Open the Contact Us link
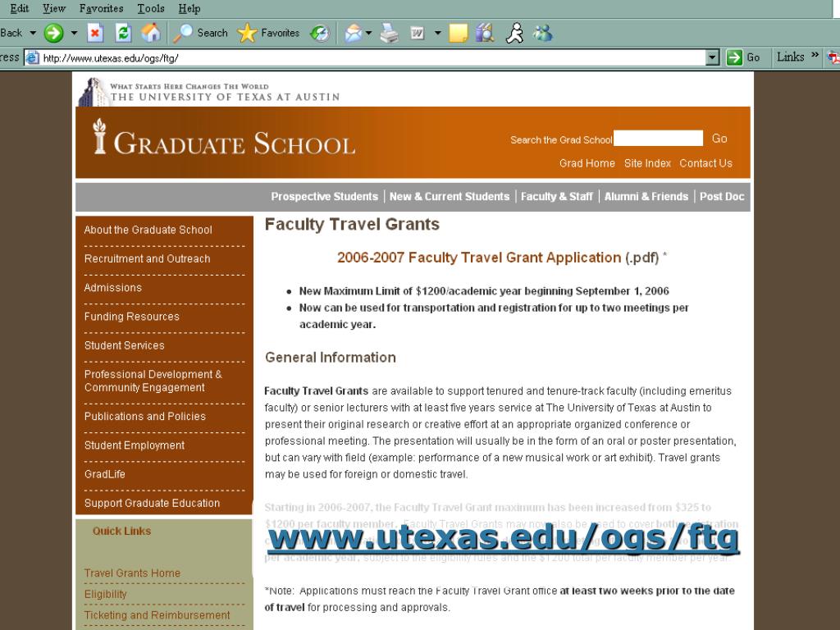 [x=705, y=163]
